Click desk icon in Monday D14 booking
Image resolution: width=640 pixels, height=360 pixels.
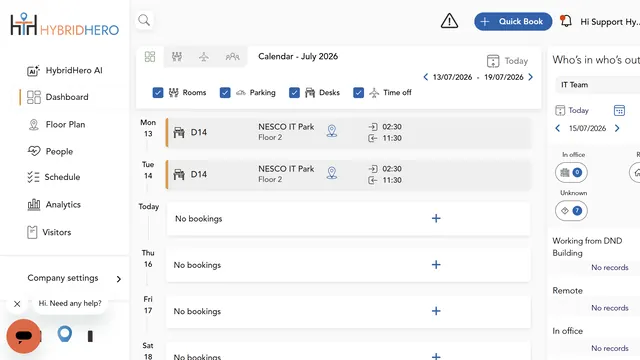[x=179, y=133]
